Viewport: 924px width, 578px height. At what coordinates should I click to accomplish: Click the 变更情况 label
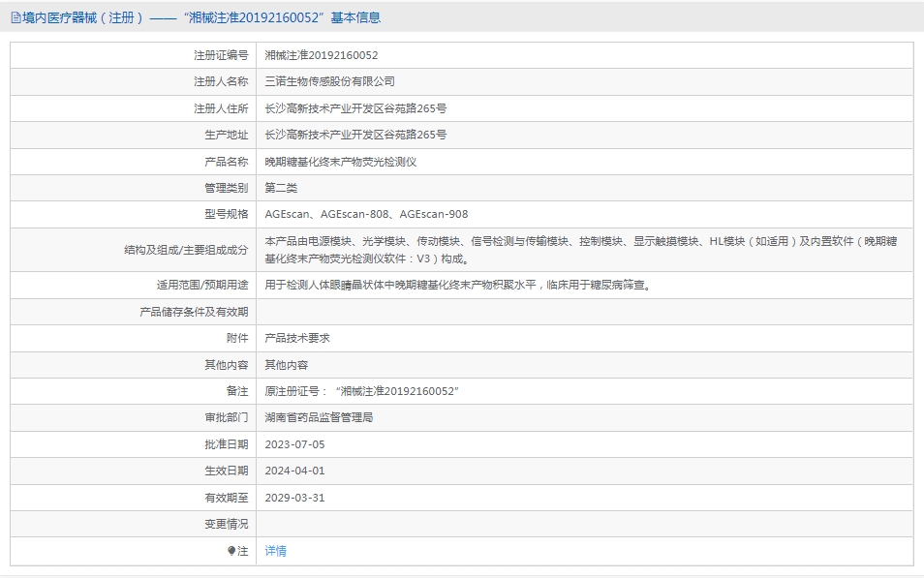(227, 525)
